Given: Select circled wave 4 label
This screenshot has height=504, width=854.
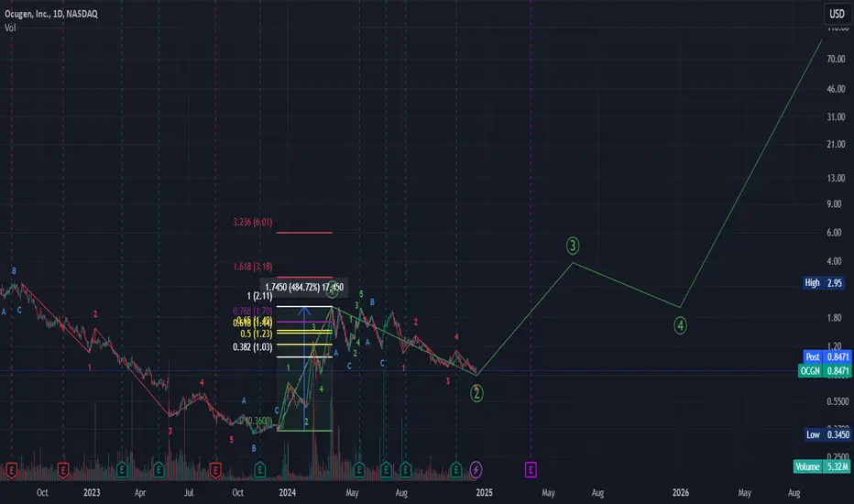Looking at the screenshot, I should (x=680, y=326).
